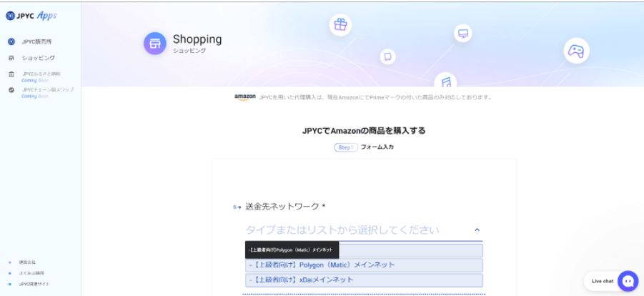This screenshot has height=296, width=644.
Task: Click the music note icon in banner
Action: (x=445, y=81)
